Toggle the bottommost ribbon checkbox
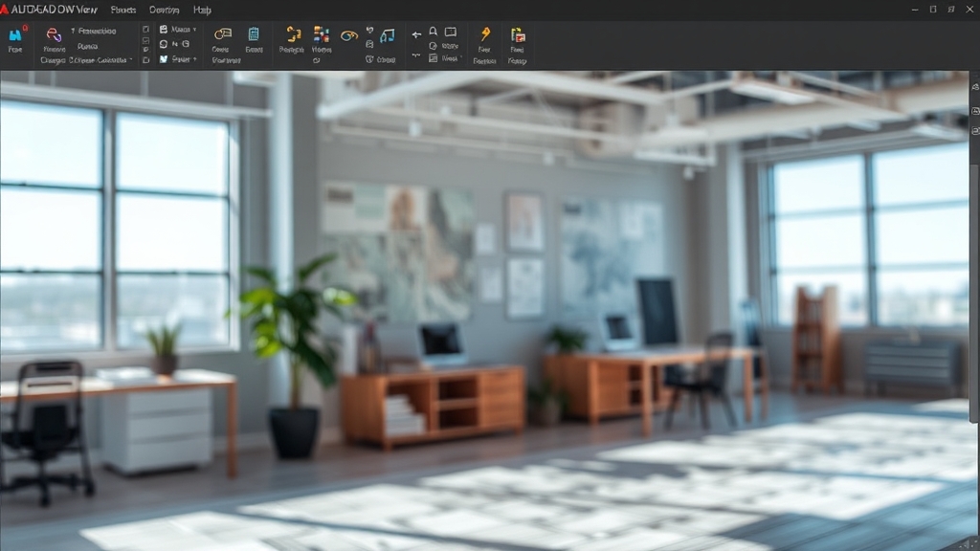The image size is (980, 551). [x=145, y=60]
